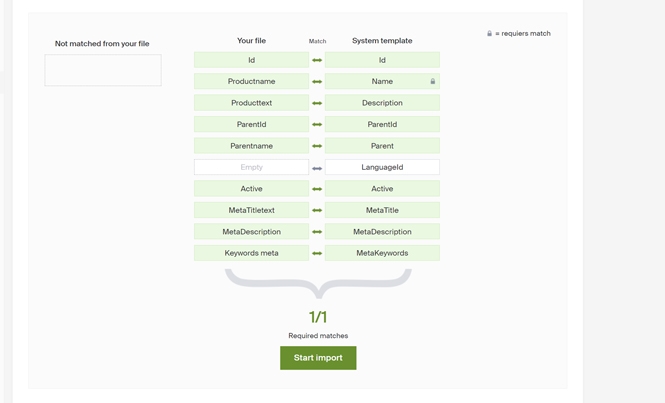Click the lock icon on Name field
Viewport: 665px width, 403px height.
click(433, 82)
